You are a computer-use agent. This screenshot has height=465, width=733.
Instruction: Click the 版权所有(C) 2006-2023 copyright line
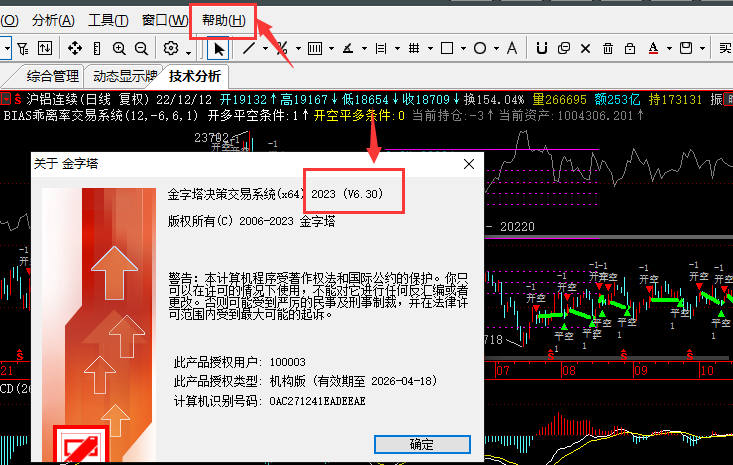click(x=252, y=221)
